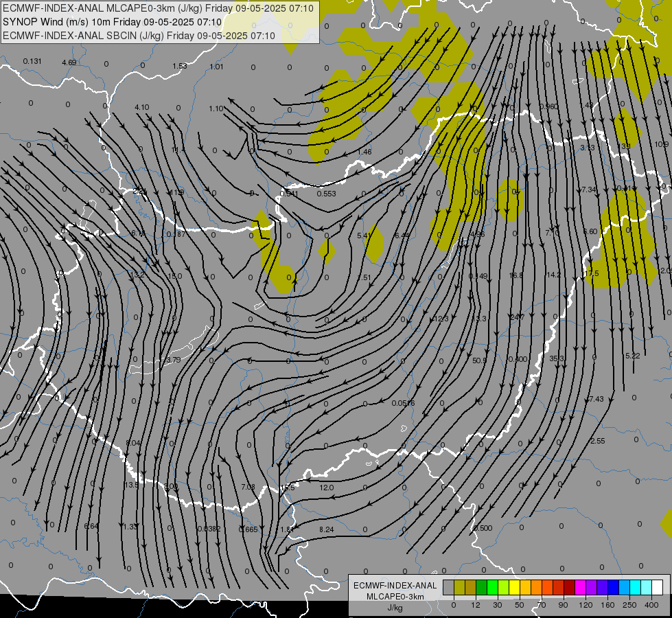Click the gray swatch in the MLCAPE legend
The width and height of the screenshot is (672, 618).
[449, 587]
